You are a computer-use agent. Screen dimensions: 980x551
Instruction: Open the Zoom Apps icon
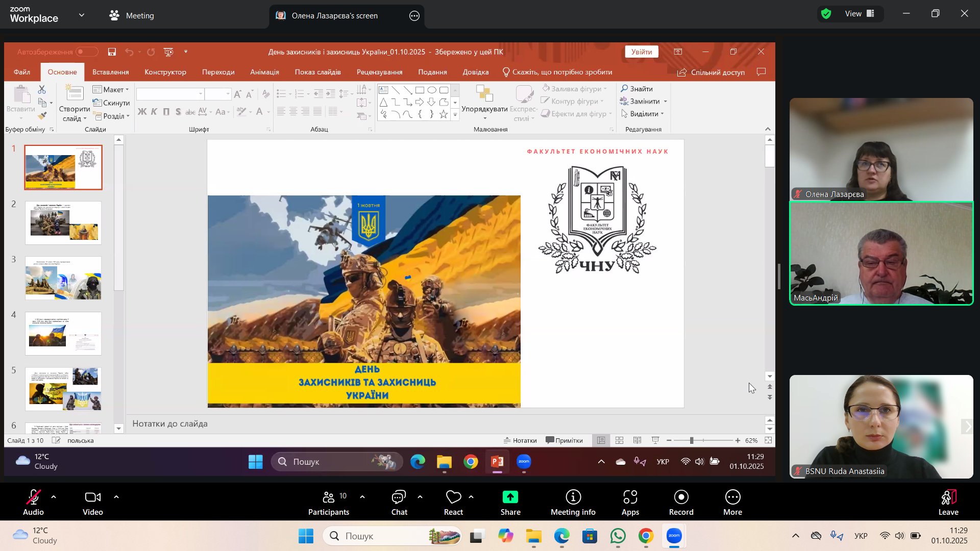tap(630, 497)
